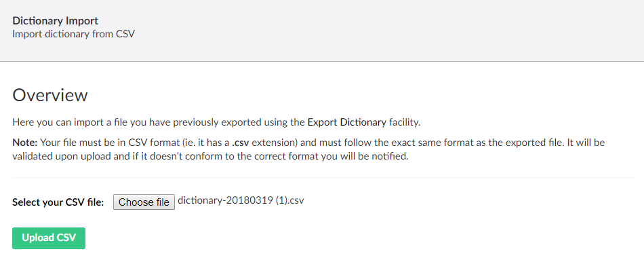Click the 'Here you can import a file' sentence

click(x=216, y=122)
